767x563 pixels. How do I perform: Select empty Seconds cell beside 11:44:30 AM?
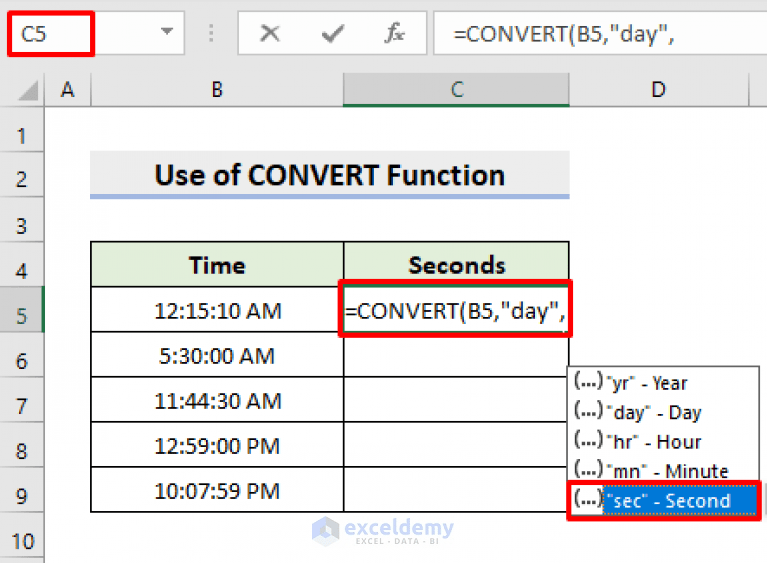click(456, 400)
